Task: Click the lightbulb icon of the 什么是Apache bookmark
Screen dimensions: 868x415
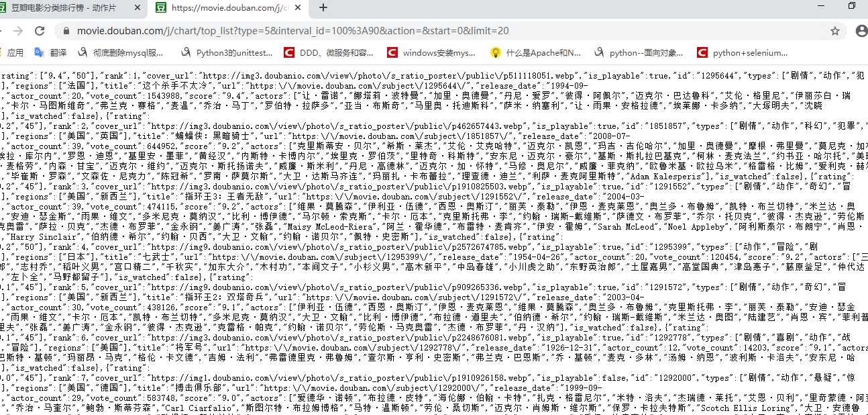Action: (x=496, y=52)
